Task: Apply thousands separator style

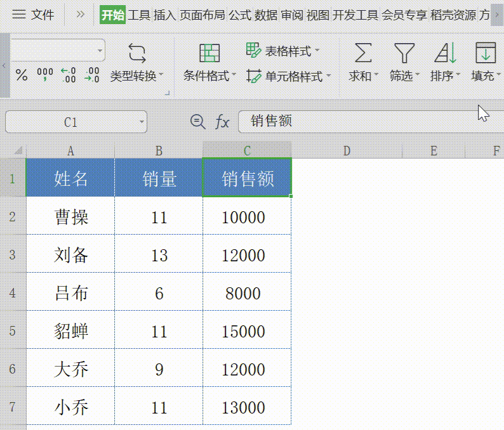Action: pyautogui.click(x=45, y=75)
